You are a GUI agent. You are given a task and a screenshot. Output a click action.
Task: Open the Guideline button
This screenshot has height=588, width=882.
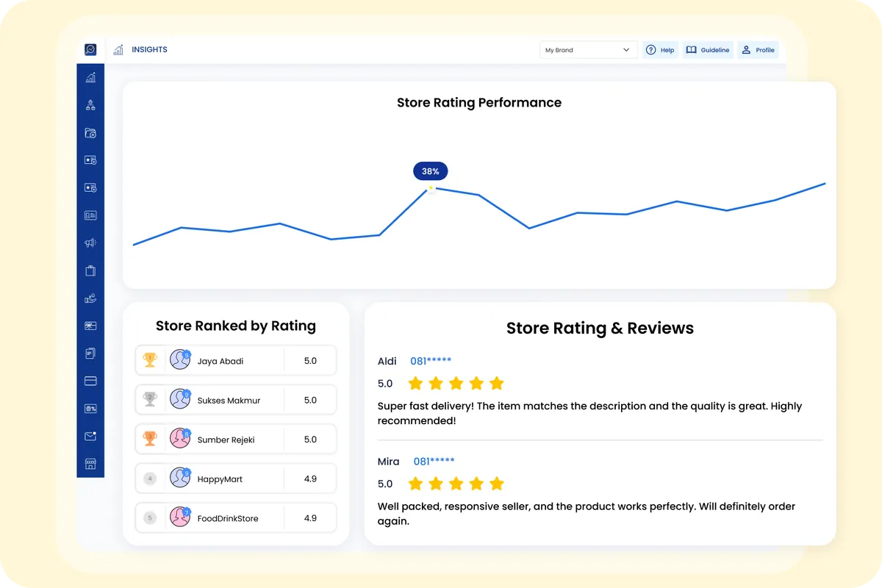[x=708, y=50]
